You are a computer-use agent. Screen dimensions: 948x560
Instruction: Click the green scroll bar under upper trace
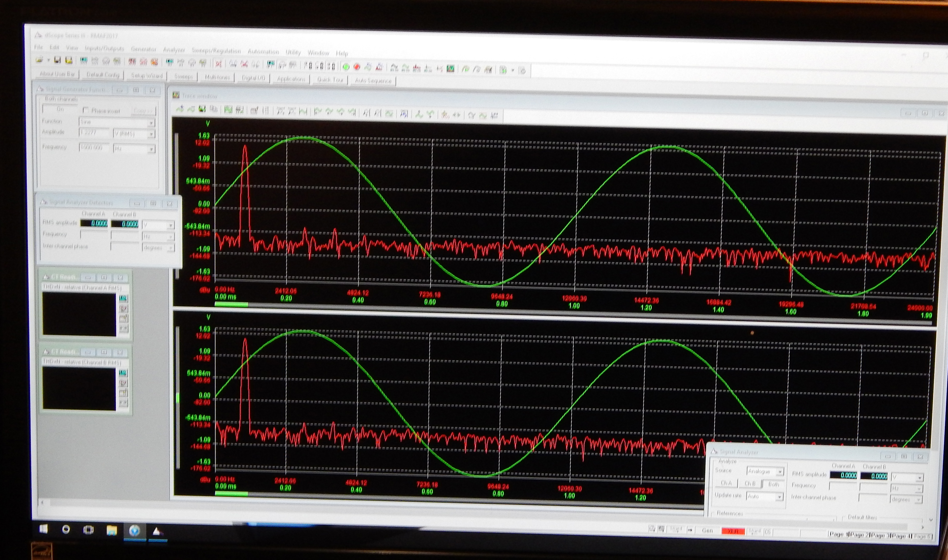click(231, 304)
